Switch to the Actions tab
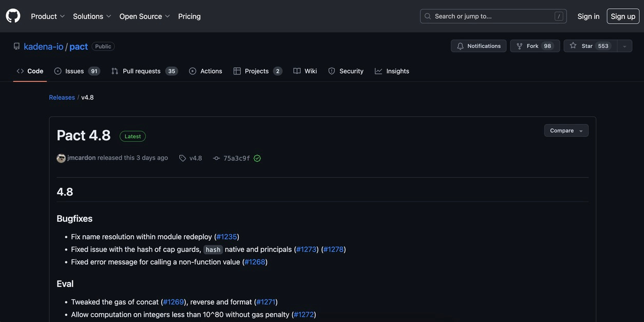644x322 pixels. [205, 71]
